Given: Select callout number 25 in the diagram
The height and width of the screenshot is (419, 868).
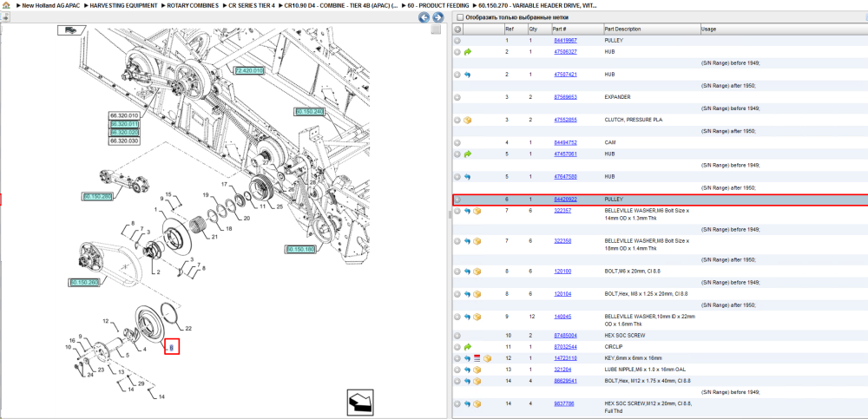Looking at the screenshot, I should pyautogui.click(x=279, y=207).
